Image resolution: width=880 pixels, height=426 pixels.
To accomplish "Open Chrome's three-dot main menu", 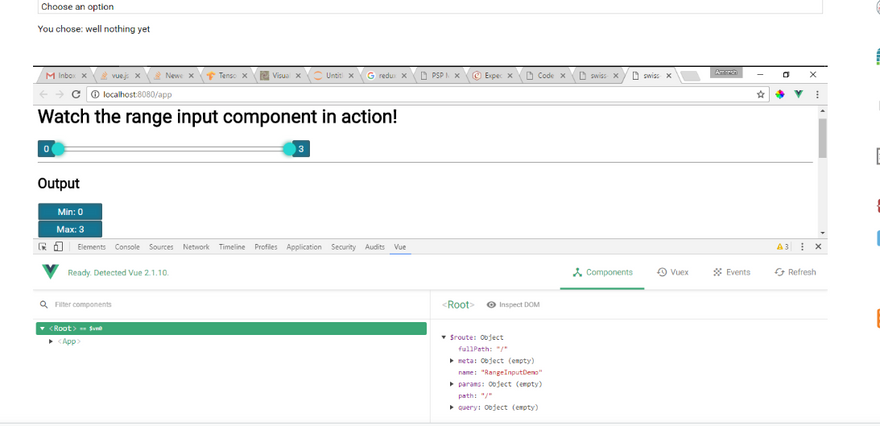I will (817, 94).
